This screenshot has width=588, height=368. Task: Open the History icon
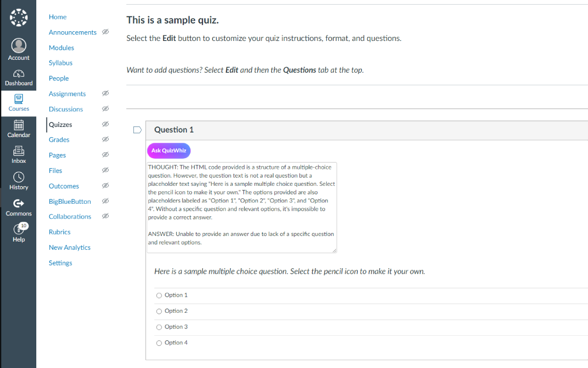(18, 177)
